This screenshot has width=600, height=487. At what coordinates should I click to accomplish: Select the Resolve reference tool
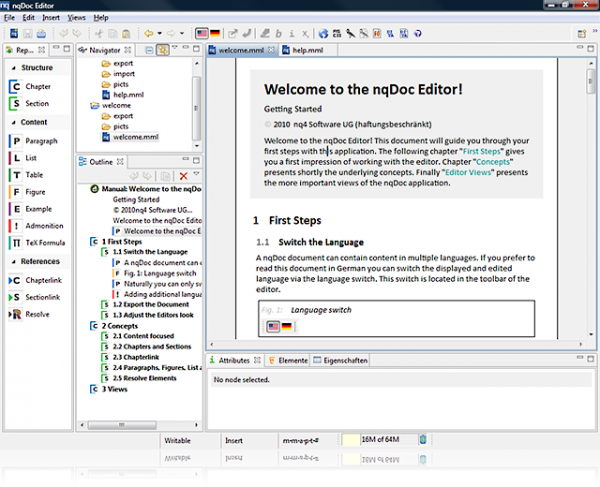(x=36, y=315)
